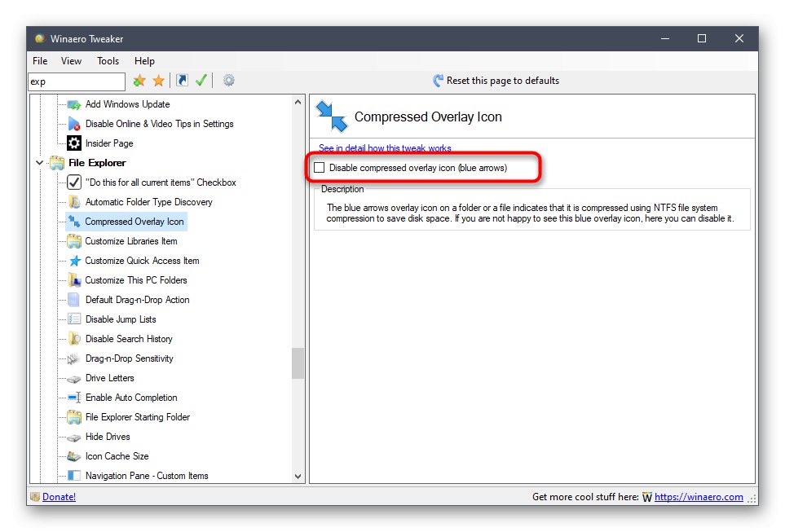Viewport: 785px width, 532px height.
Task: Select Insider Page tree item
Action: 109,143
